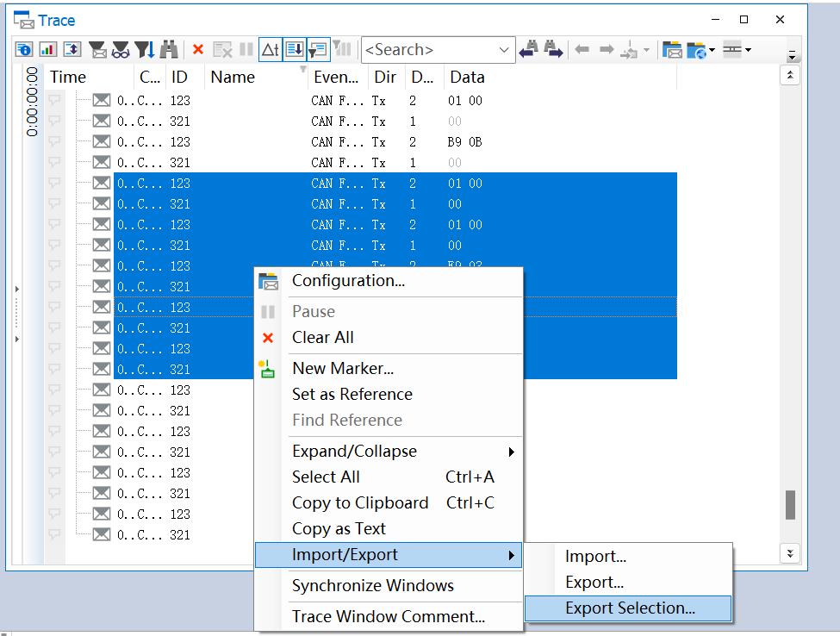Click the envelope-with-glasses analysis filter icon
Screen dimensions: 840x636
[121, 50]
